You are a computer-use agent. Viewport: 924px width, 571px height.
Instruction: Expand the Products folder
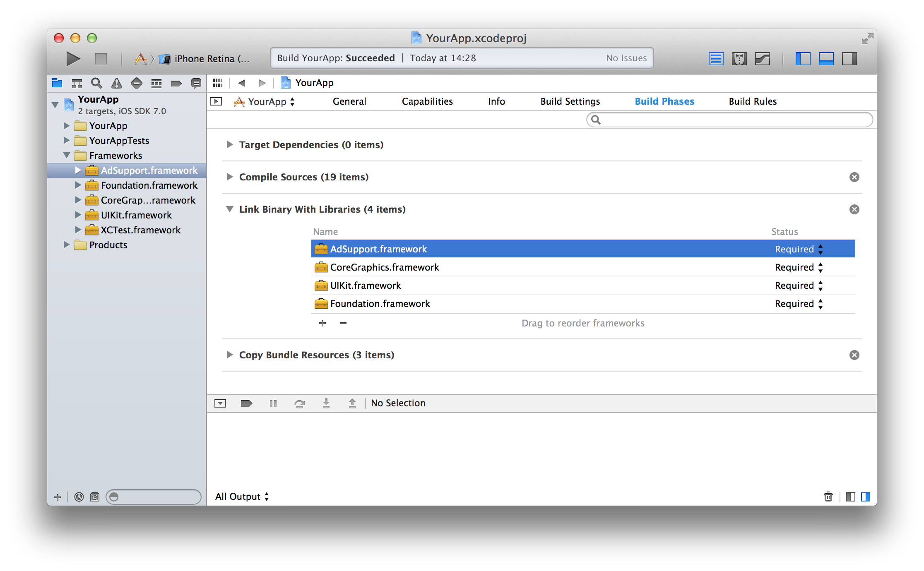pyautogui.click(x=66, y=245)
